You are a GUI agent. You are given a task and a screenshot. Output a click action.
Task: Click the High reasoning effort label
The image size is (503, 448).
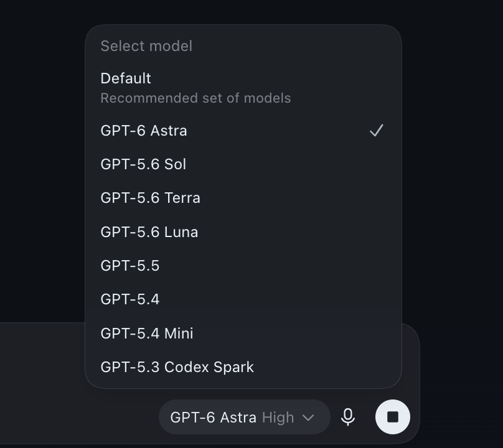pyautogui.click(x=278, y=418)
